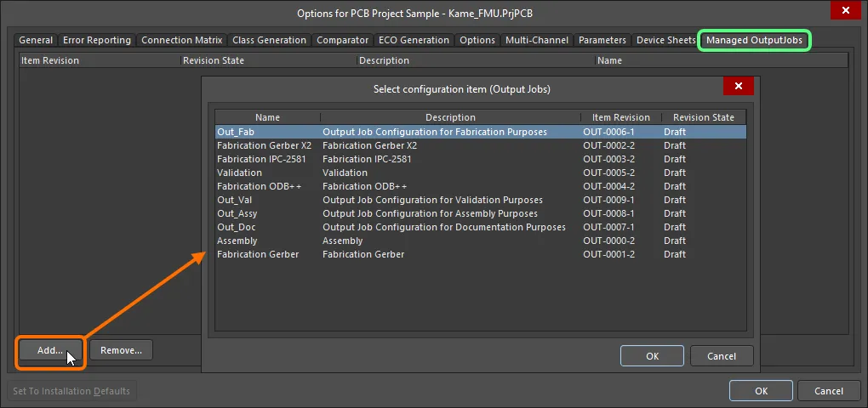Confirm selection with inner dialog OK button

pyautogui.click(x=652, y=356)
